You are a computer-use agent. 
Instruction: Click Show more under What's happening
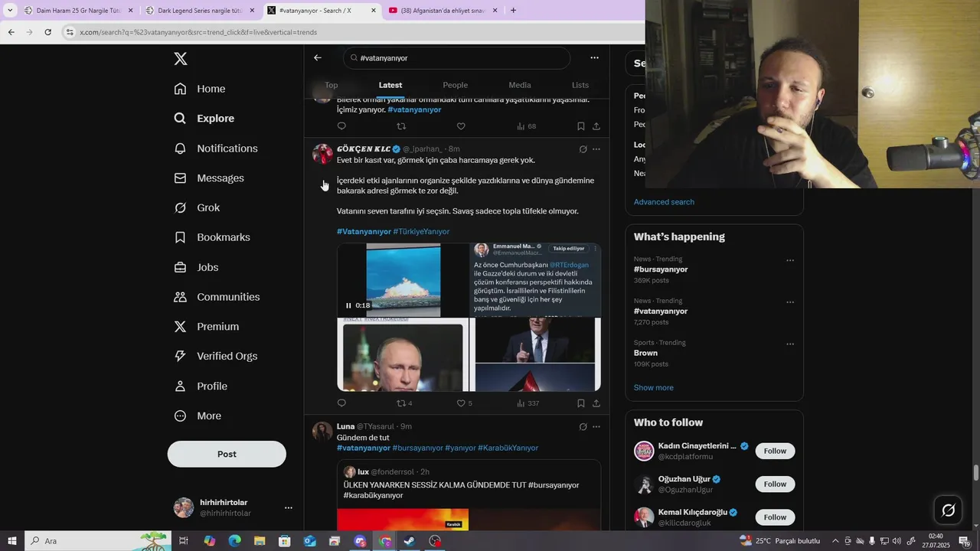tap(654, 388)
